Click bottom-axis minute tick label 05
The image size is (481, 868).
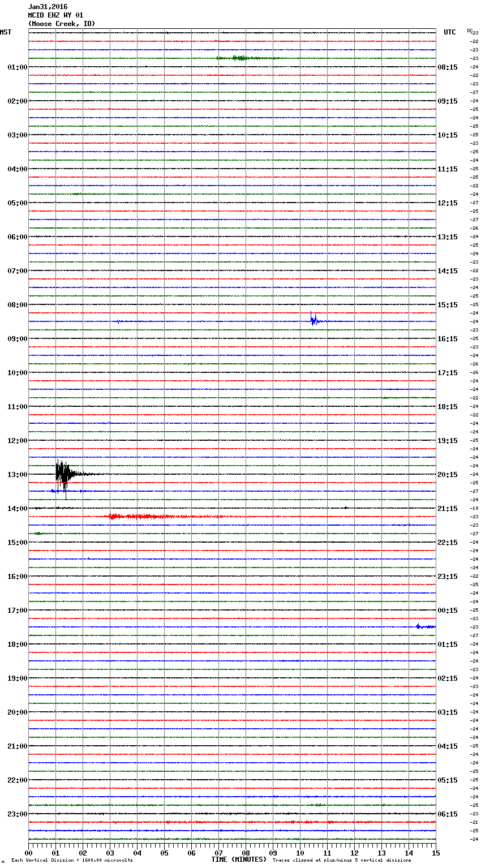coord(164,853)
